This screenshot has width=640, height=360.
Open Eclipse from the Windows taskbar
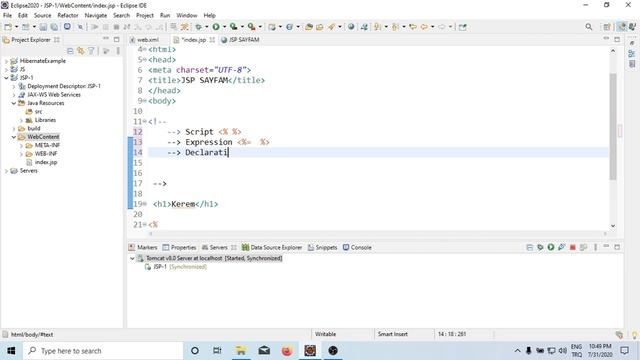point(310,351)
